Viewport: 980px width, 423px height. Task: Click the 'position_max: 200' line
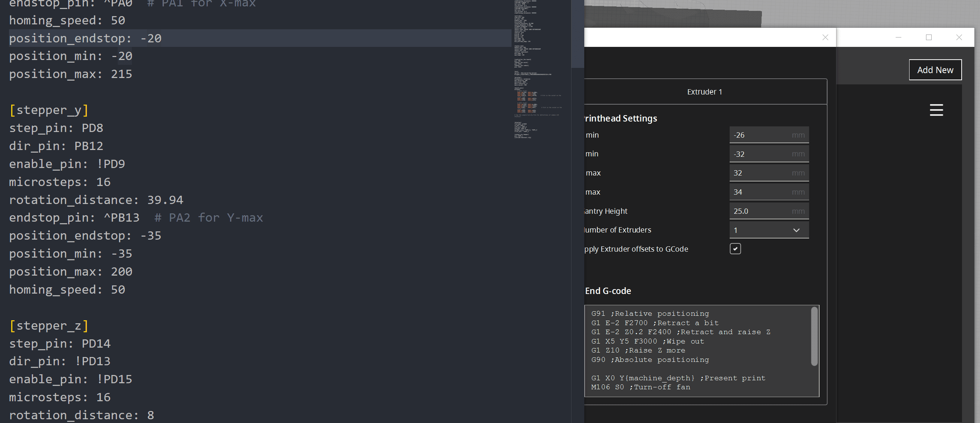coord(71,271)
